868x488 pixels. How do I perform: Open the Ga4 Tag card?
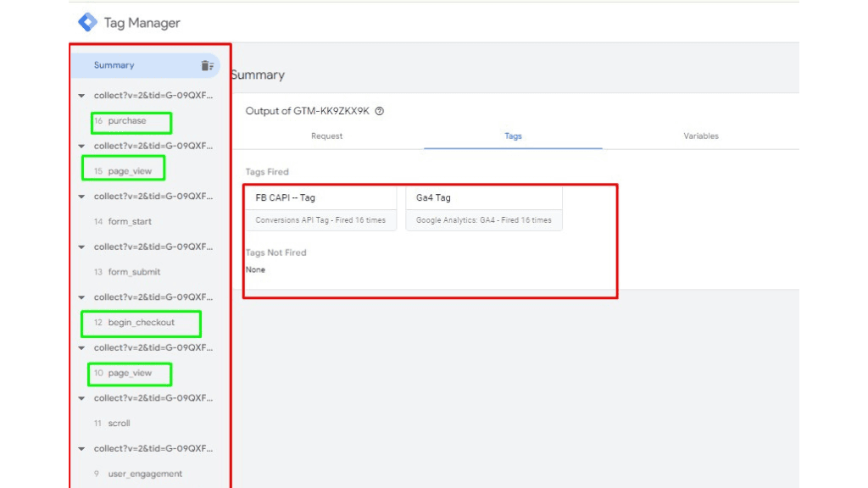tap(484, 208)
